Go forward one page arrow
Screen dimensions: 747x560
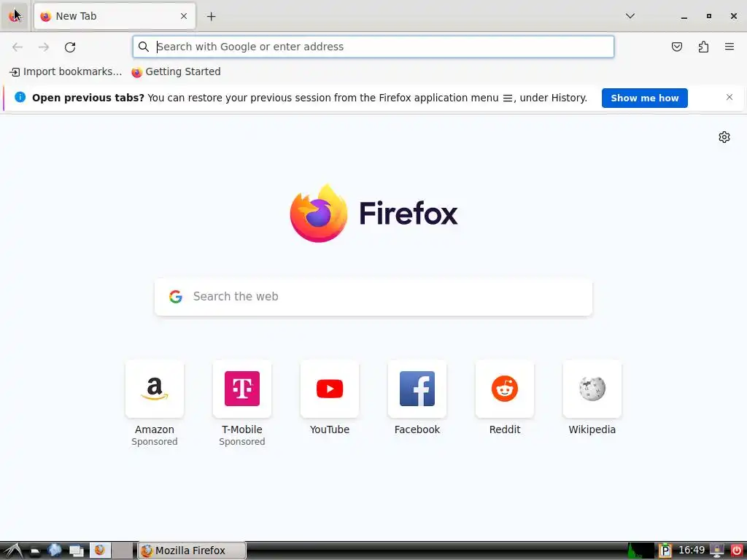click(44, 47)
